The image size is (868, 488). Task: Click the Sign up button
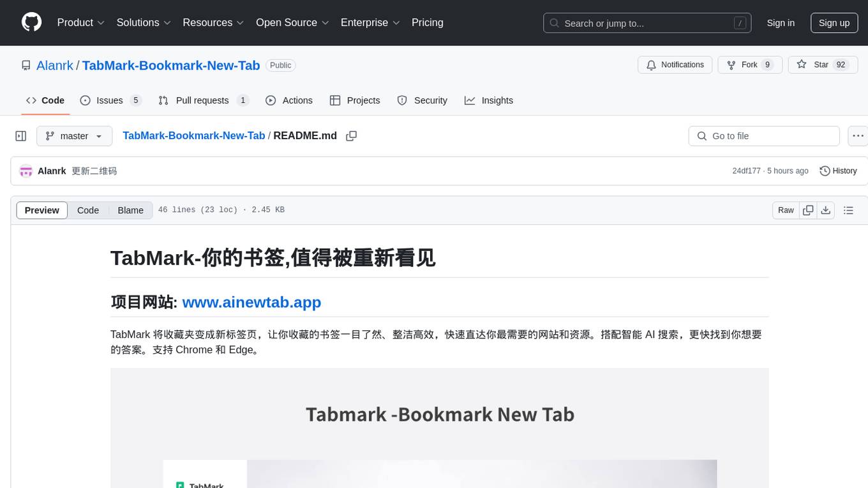tap(834, 23)
